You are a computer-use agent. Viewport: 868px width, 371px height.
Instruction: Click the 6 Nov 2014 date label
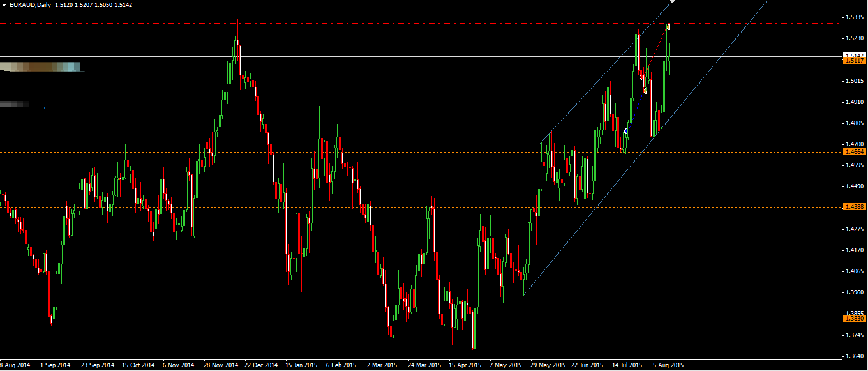click(179, 366)
